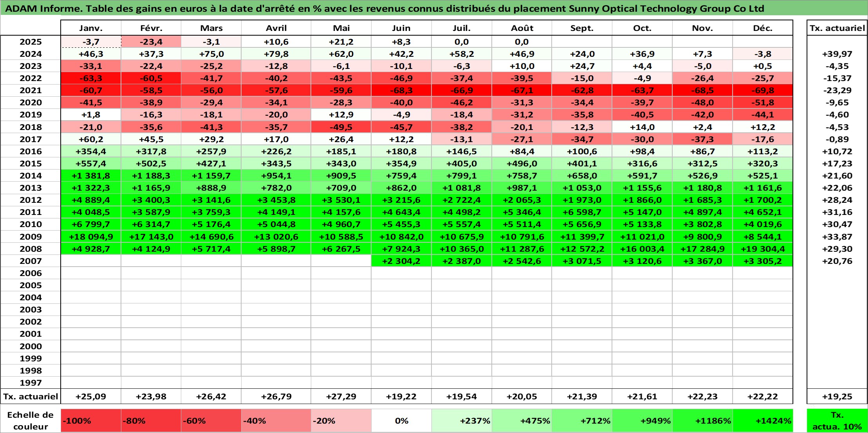Select the -49,5 cell in 2018
The width and height of the screenshot is (868, 433).
tap(341, 127)
